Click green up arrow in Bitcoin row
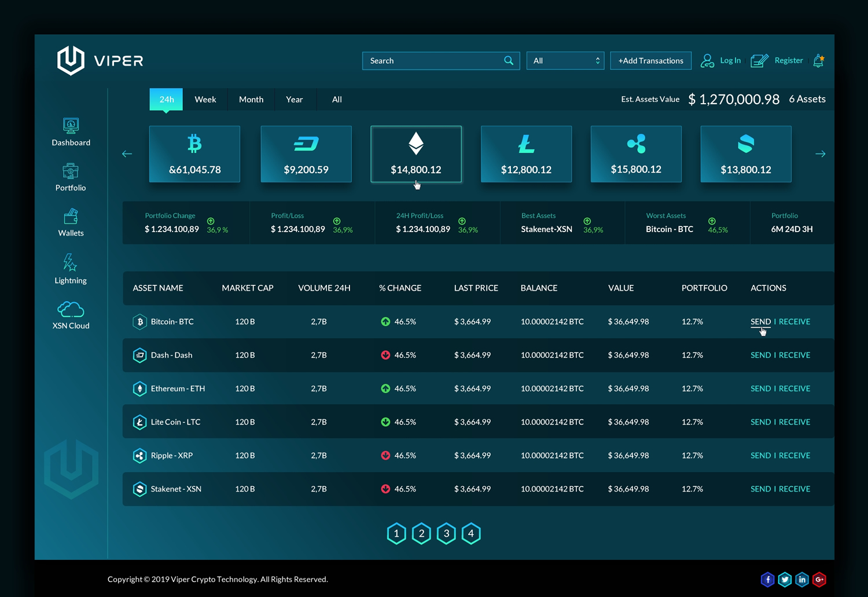 (x=385, y=321)
